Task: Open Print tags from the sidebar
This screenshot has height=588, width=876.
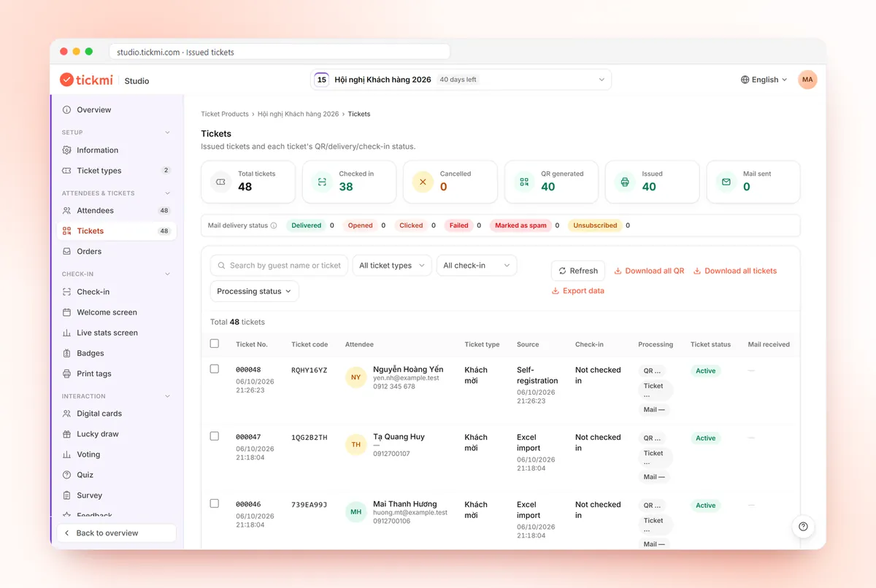Action: (x=116, y=374)
